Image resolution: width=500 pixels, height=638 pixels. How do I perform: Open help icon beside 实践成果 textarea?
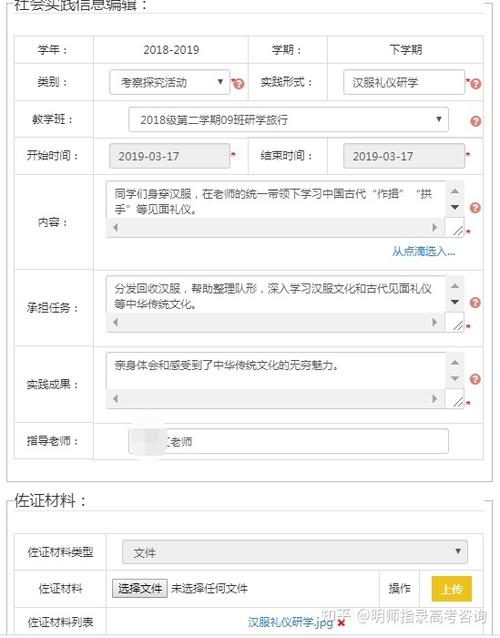pos(475,379)
